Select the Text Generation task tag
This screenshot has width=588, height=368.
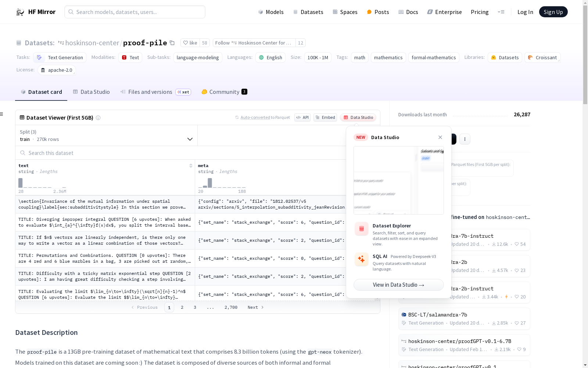[60, 57]
